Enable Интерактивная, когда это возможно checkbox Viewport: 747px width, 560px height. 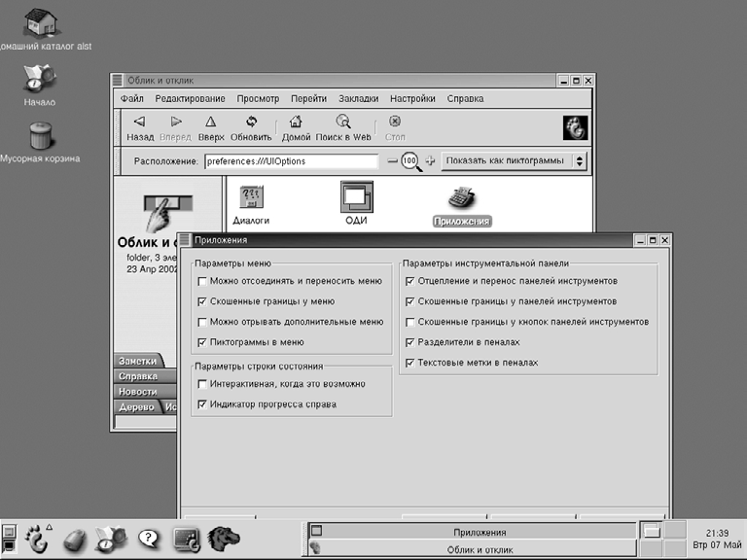point(202,385)
